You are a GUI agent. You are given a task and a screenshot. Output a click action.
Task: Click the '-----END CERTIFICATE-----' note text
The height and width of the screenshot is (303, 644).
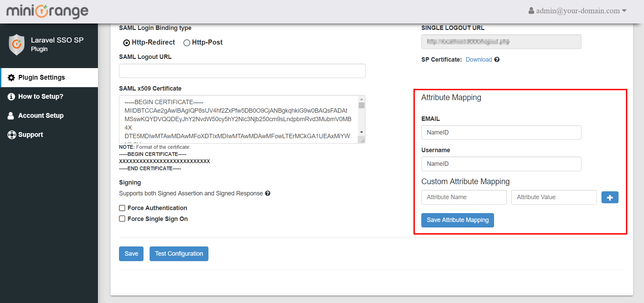tap(150, 169)
